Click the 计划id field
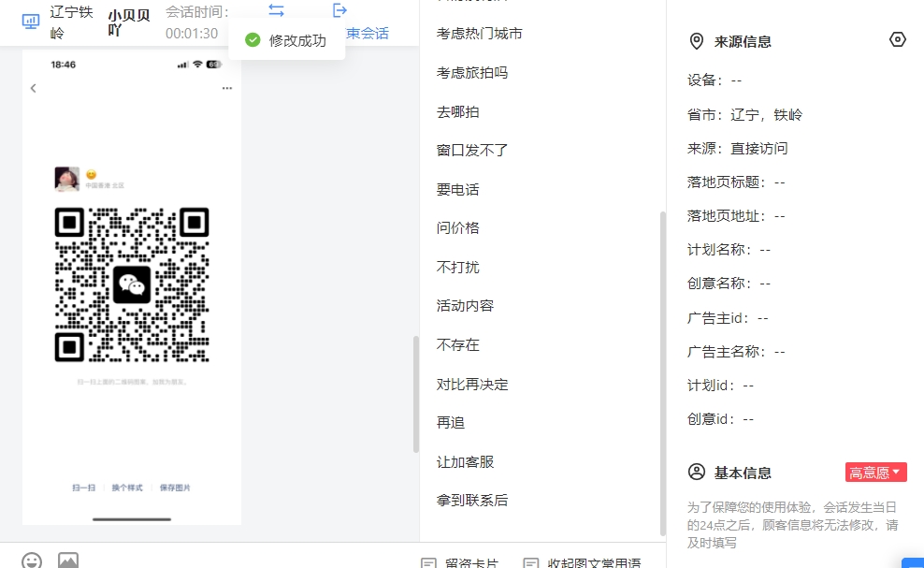 pyautogui.click(x=721, y=386)
